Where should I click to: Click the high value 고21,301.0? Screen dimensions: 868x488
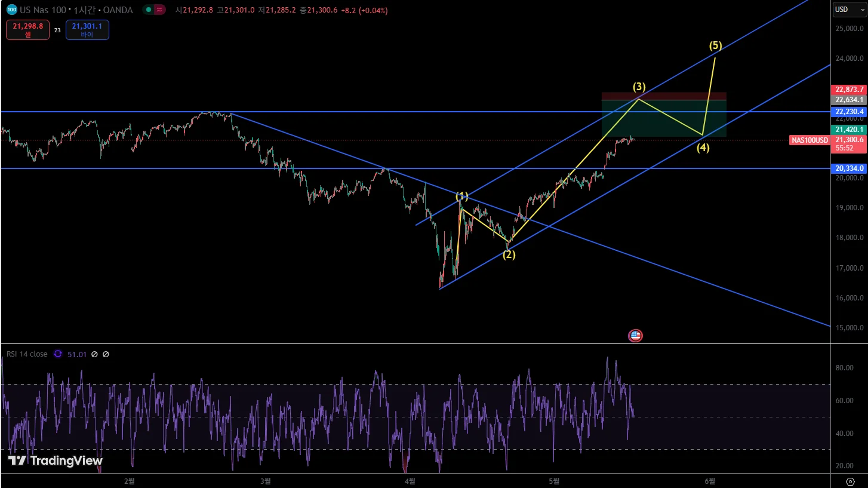tap(236, 10)
